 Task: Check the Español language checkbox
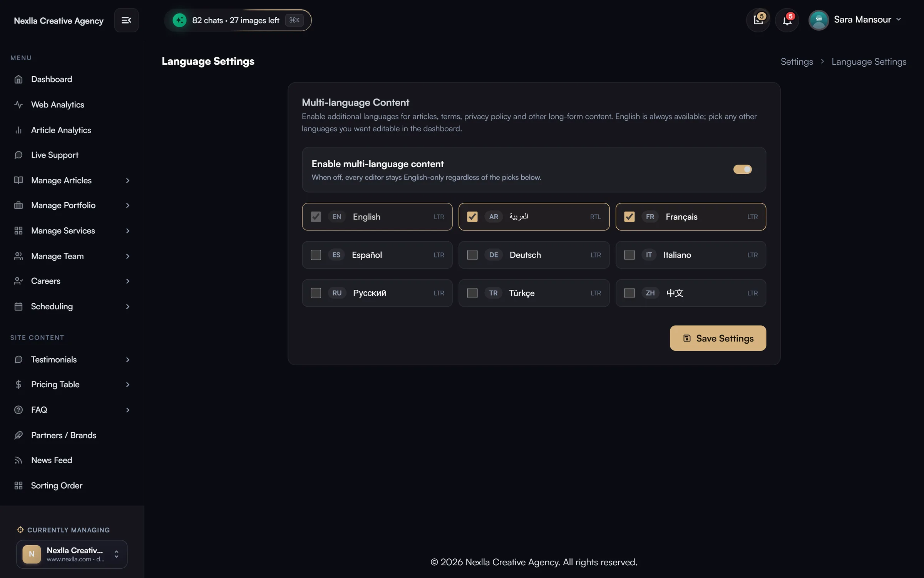tap(316, 255)
